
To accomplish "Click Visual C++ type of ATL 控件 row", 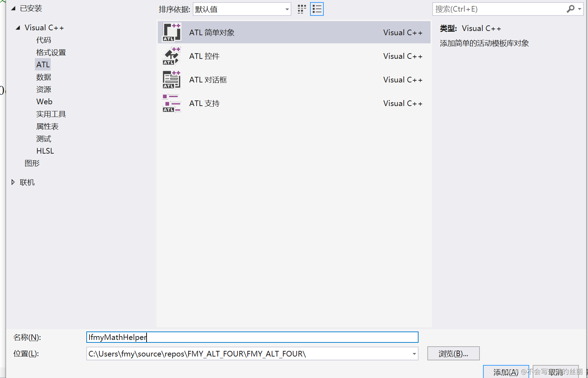I will tap(403, 56).
